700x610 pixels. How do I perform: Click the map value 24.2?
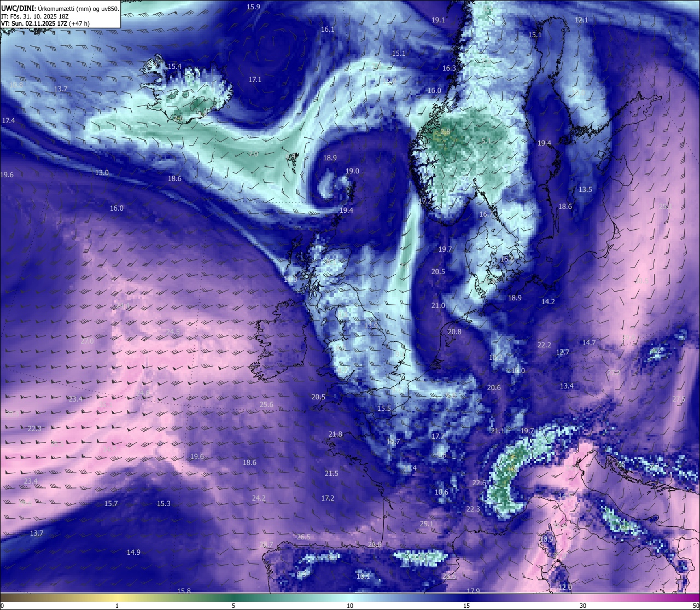[x=259, y=498]
